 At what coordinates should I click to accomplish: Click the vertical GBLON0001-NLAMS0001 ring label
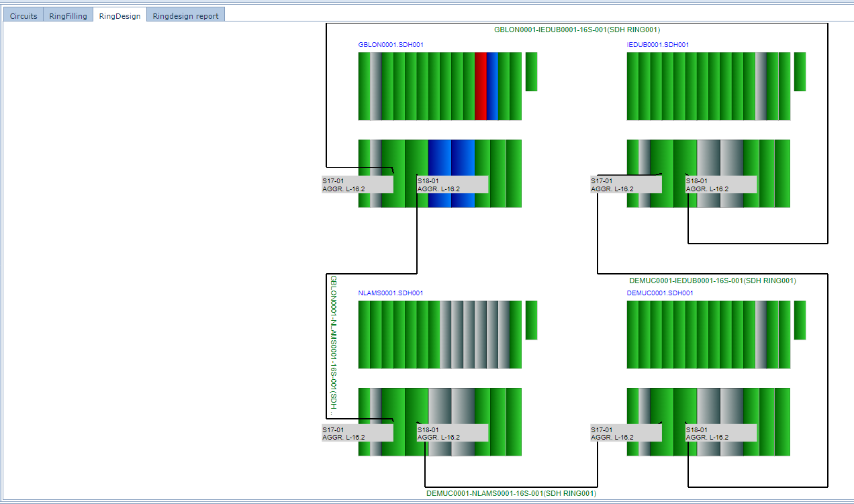[333, 345]
